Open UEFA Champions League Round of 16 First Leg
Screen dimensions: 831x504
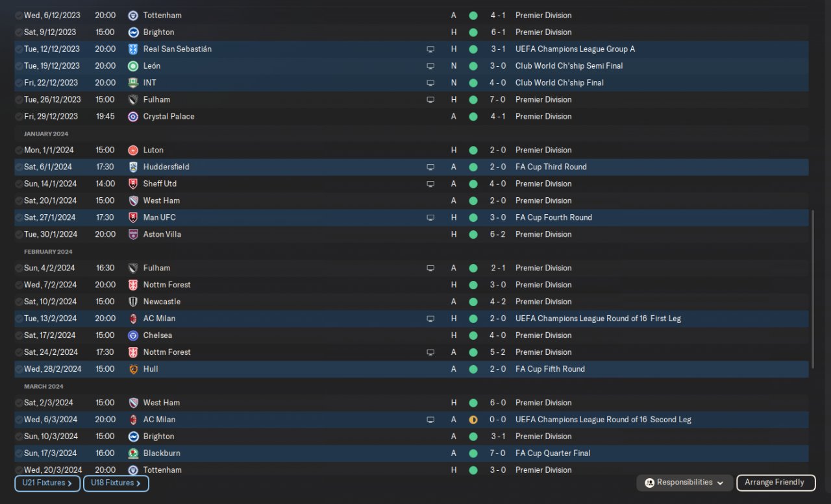(x=598, y=319)
